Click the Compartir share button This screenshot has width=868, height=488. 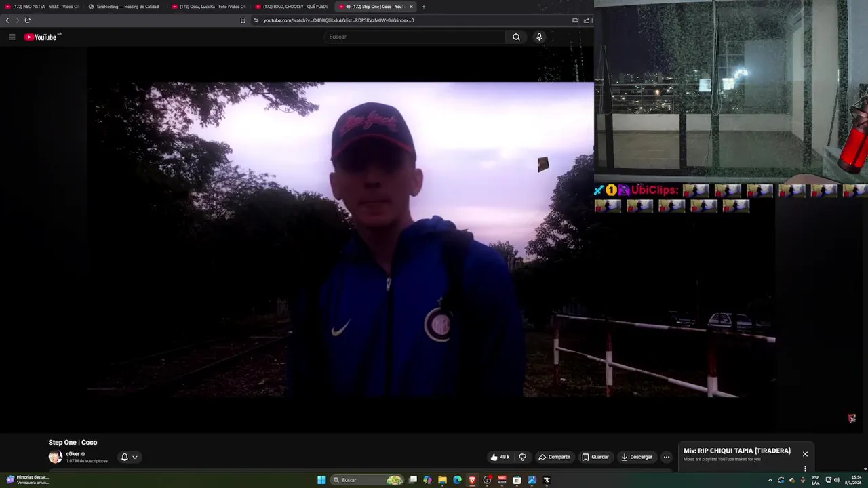coord(555,457)
